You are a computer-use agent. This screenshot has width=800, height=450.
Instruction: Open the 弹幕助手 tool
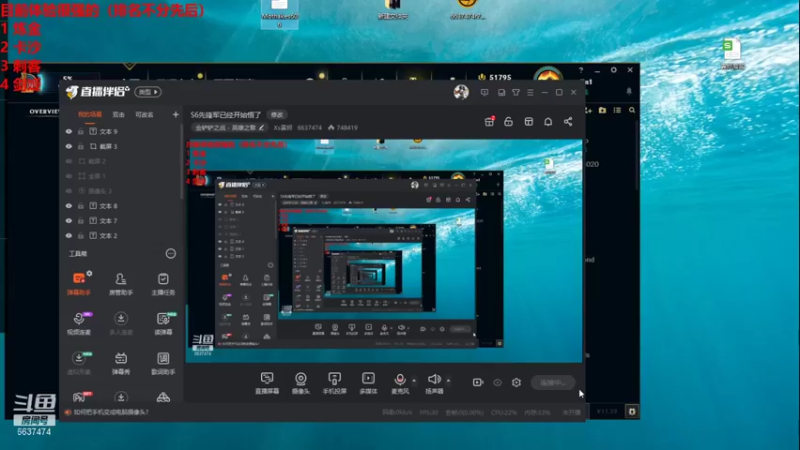tap(79, 284)
